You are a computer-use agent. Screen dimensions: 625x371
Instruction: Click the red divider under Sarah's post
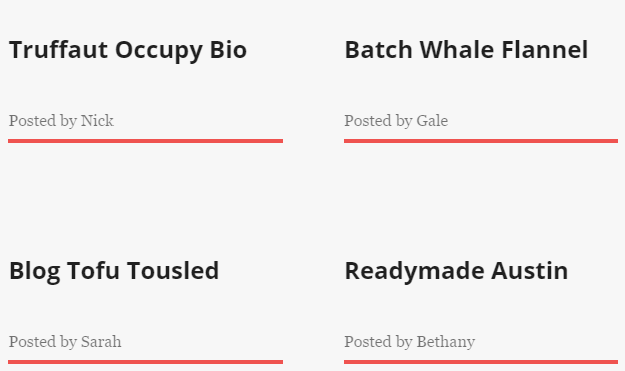tap(145, 362)
